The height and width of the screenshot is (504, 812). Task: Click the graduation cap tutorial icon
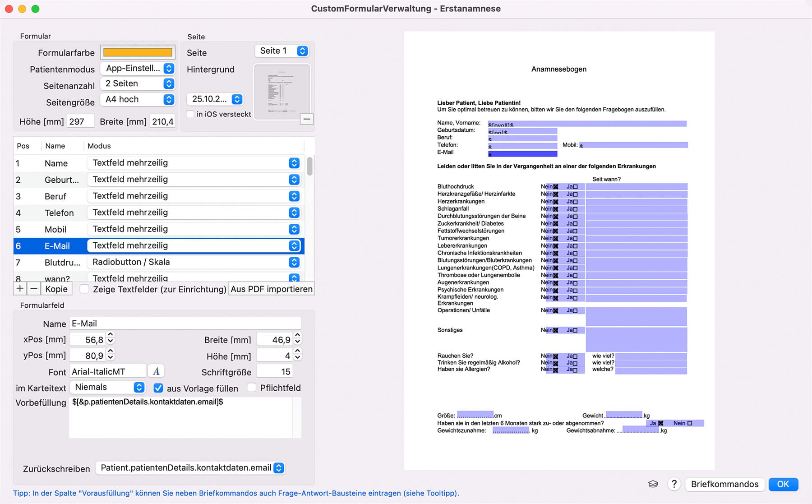click(653, 484)
